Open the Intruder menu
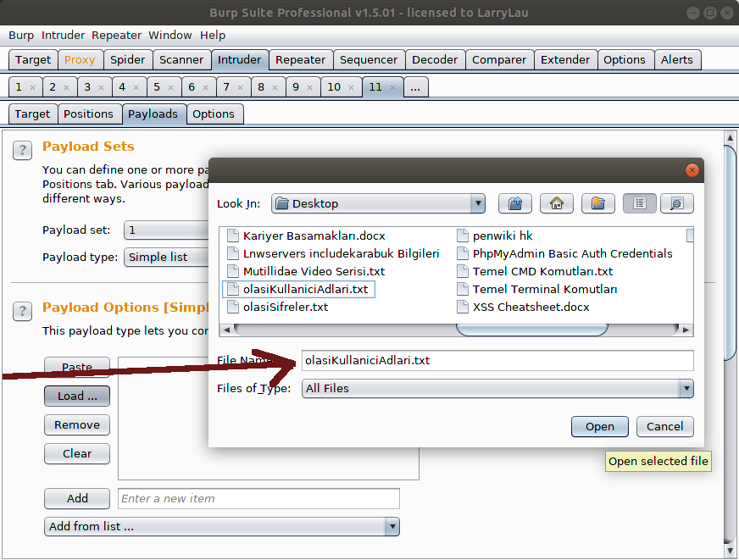 tap(64, 36)
